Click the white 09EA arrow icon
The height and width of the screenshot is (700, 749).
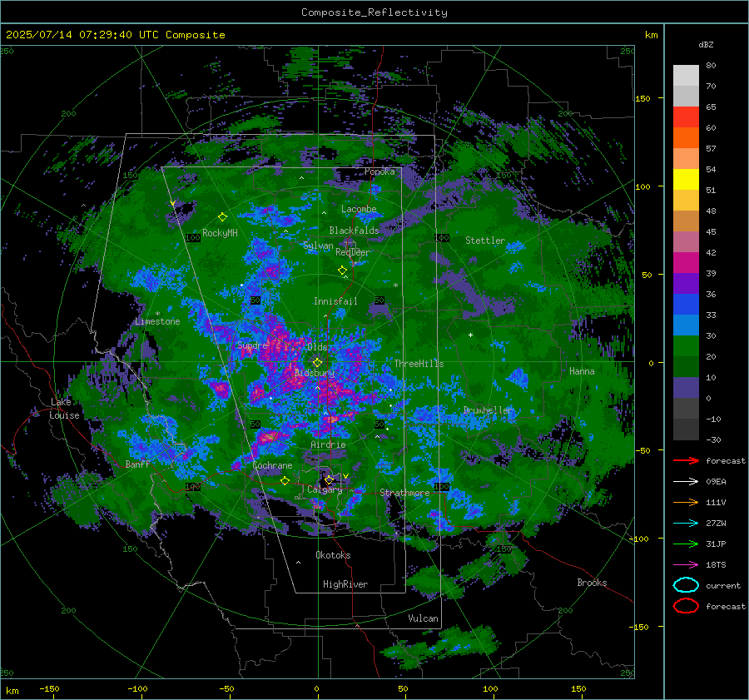[x=686, y=481]
